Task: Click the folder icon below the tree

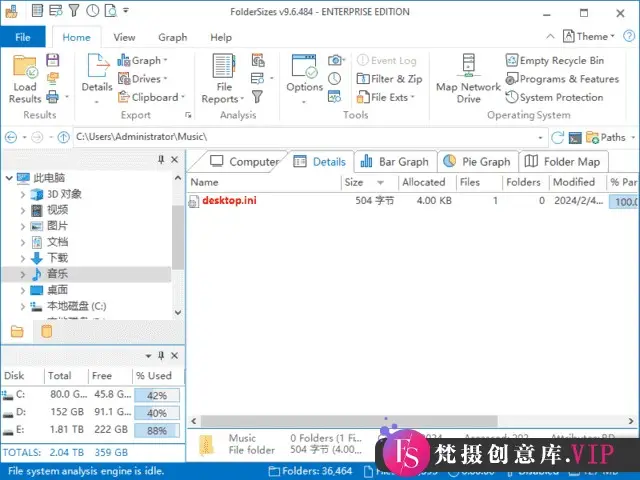Action: coord(17,331)
